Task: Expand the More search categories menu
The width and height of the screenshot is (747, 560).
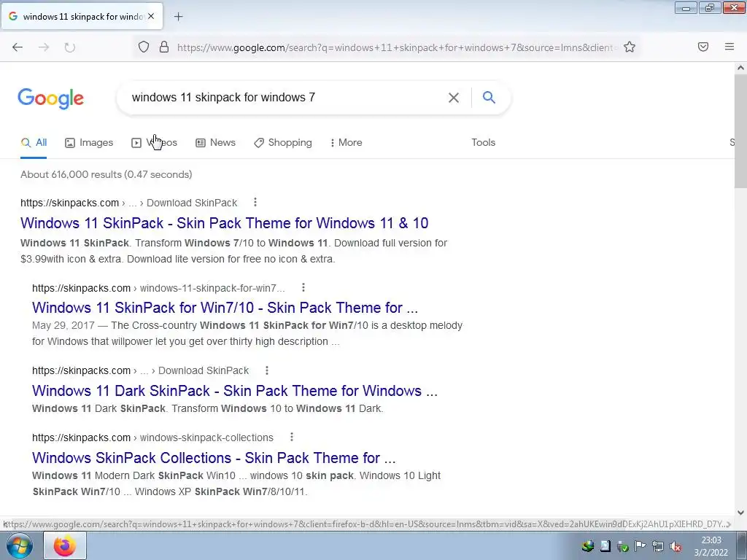Action: [347, 143]
